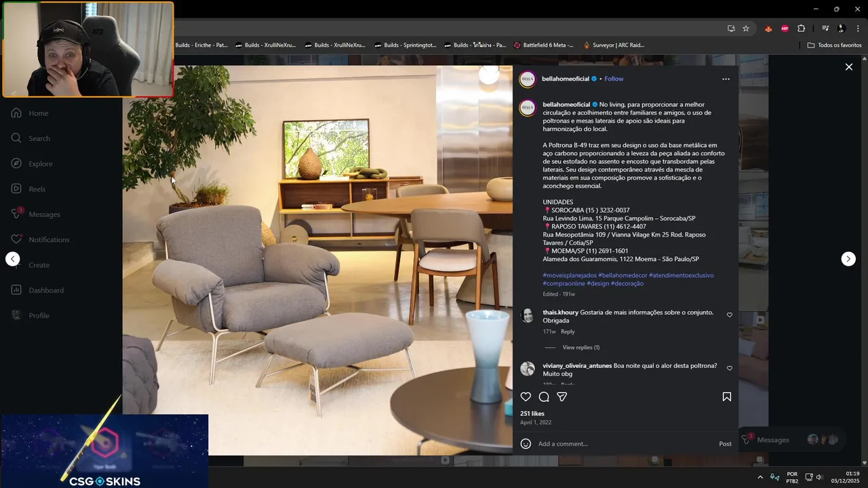The height and width of the screenshot is (488, 868).
Task: Like viviany_oliveira_antunes's comment
Action: [x=730, y=368]
